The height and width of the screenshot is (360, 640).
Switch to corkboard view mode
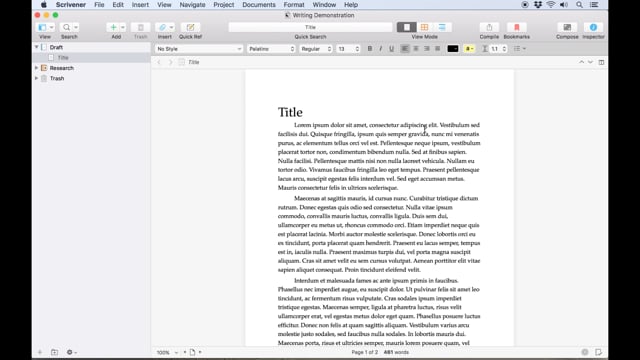[x=424, y=27]
